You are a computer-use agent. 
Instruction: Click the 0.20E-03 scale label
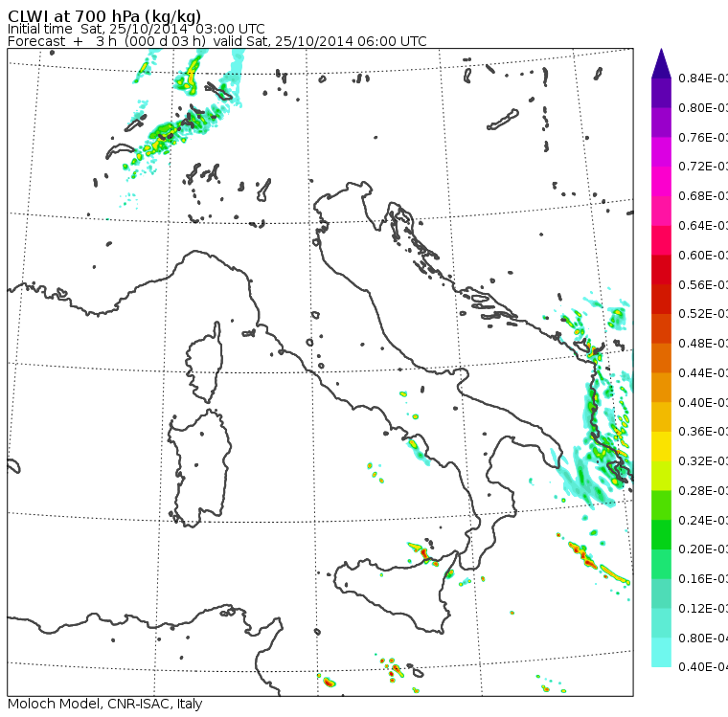(x=703, y=549)
